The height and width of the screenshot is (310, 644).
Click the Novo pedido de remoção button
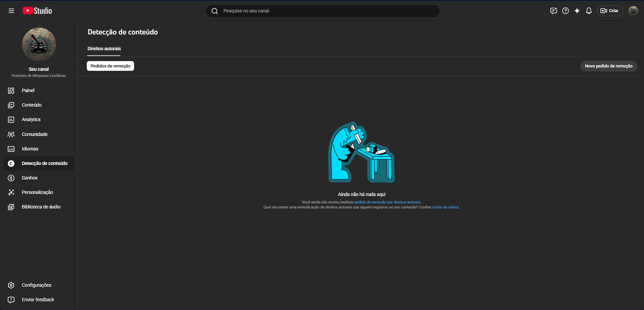click(609, 66)
